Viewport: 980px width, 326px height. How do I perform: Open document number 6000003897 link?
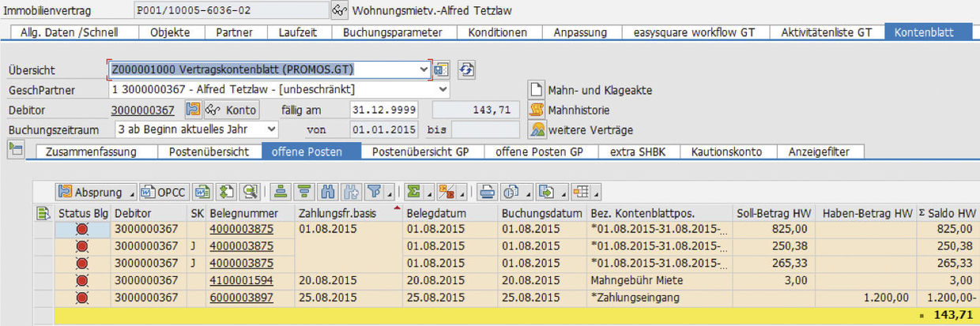pos(241,296)
